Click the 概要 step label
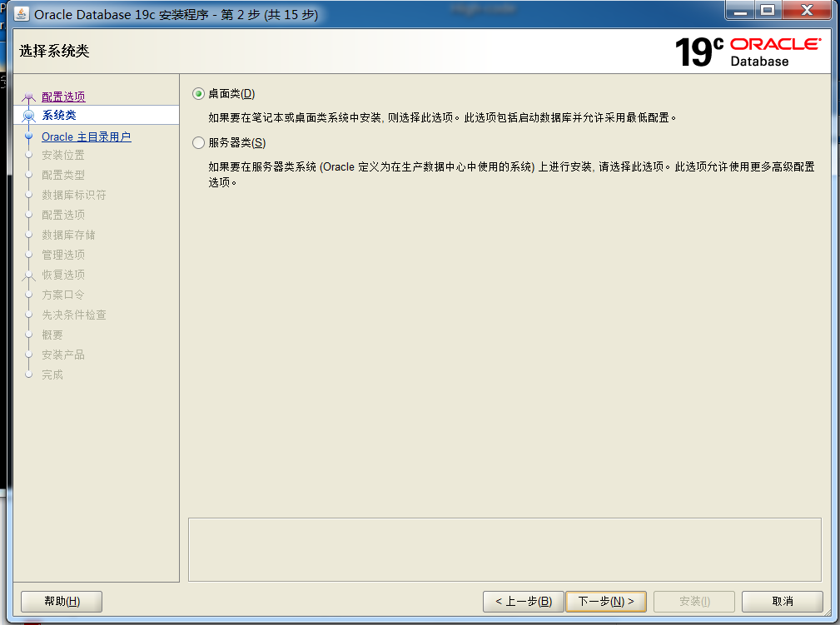 52,335
